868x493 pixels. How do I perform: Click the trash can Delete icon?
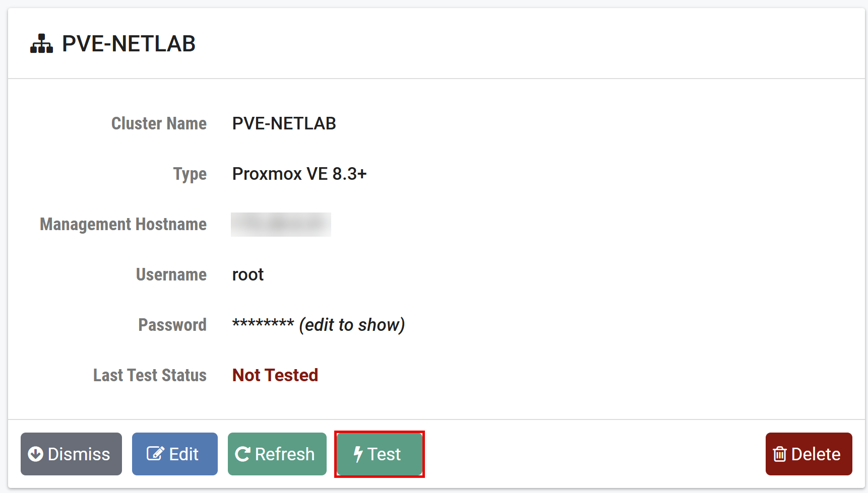click(779, 454)
